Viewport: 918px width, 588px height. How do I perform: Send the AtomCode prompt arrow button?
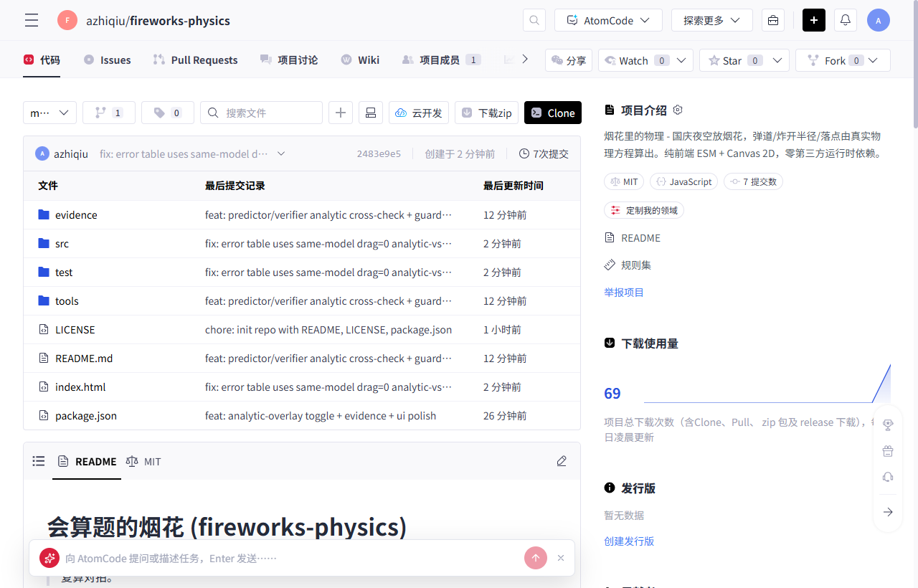pyautogui.click(x=536, y=558)
